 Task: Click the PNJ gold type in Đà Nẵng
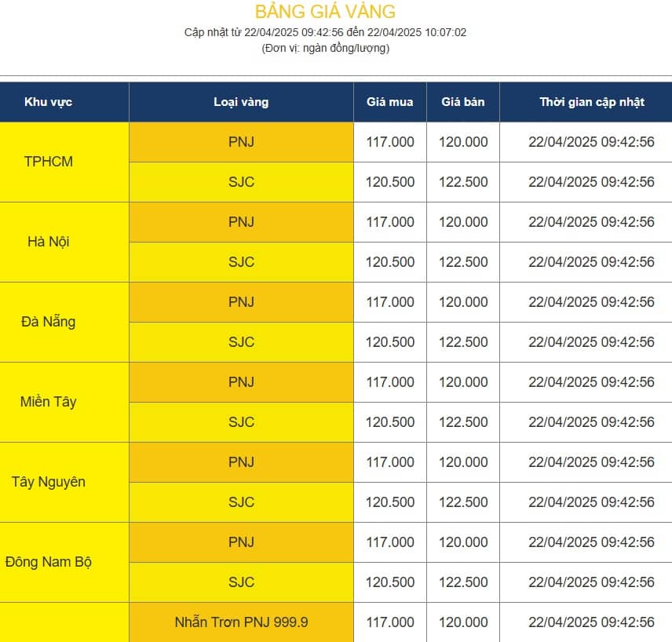click(x=241, y=302)
